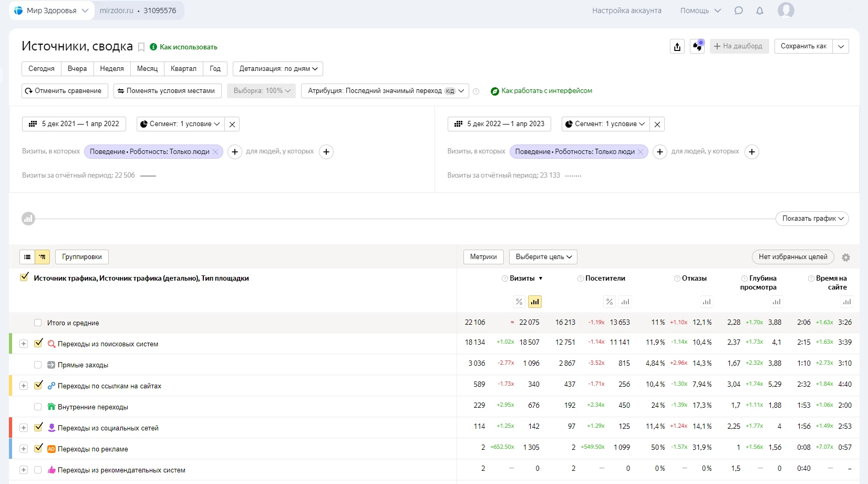Expand the advertising traffic row

click(x=24, y=449)
